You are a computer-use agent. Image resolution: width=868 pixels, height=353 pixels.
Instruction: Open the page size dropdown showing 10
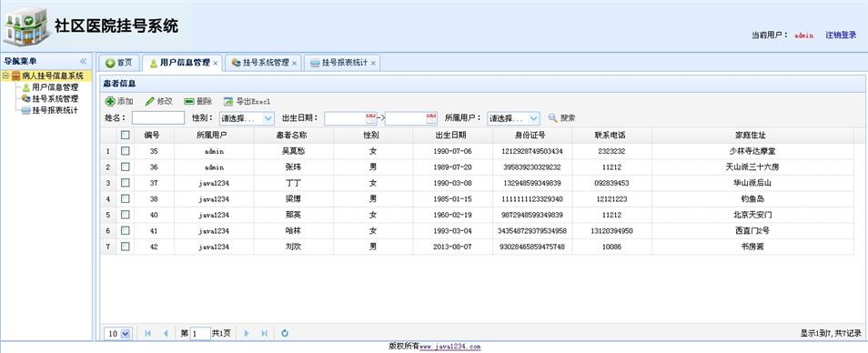pos(118,333)
